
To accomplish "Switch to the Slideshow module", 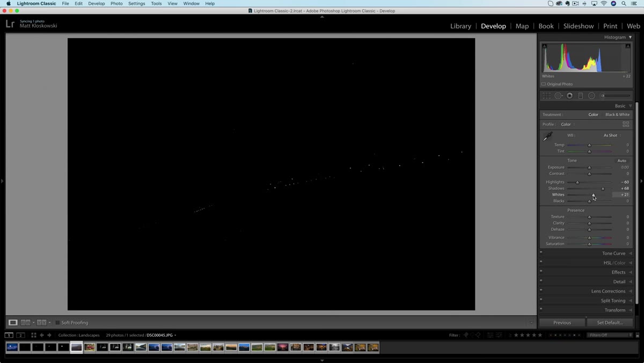I will (579, 26).
